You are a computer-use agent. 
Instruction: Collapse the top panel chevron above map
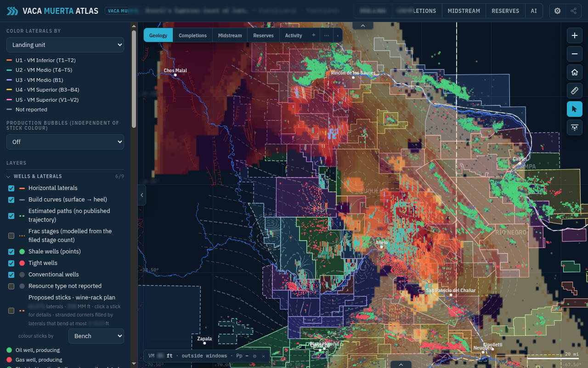(x=363, y=26)
